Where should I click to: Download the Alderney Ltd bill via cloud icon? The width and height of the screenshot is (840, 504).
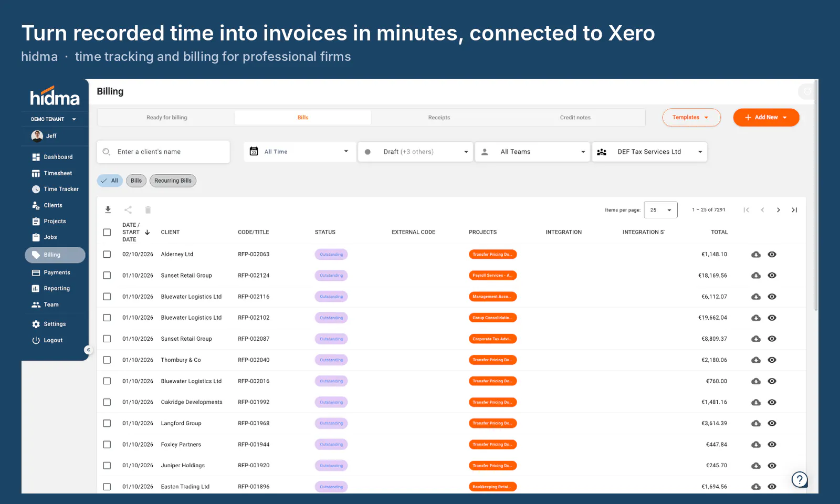756,255
